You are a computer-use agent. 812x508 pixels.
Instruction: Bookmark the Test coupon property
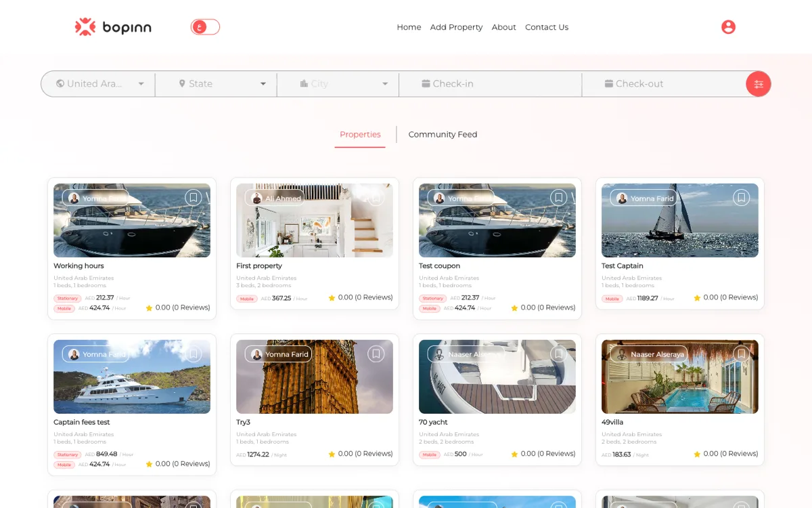[558, 197]
